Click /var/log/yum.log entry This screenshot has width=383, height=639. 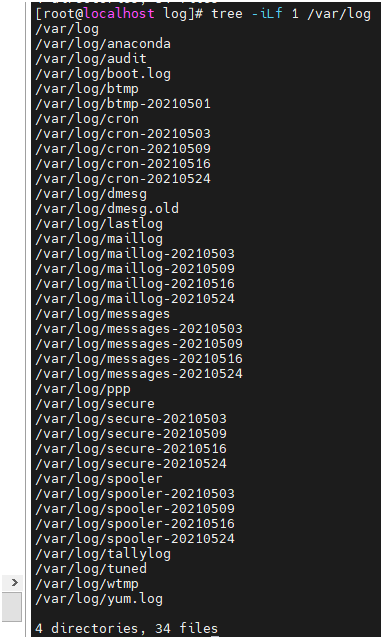pos(99,599)
